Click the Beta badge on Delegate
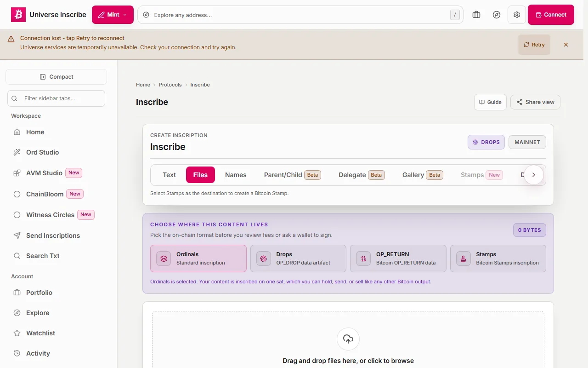 pos(376,175)
